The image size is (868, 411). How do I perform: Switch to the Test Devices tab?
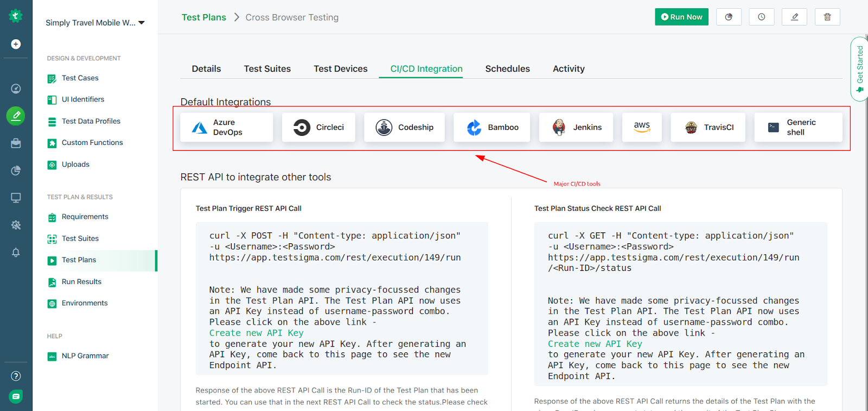[x=341, y=69]
